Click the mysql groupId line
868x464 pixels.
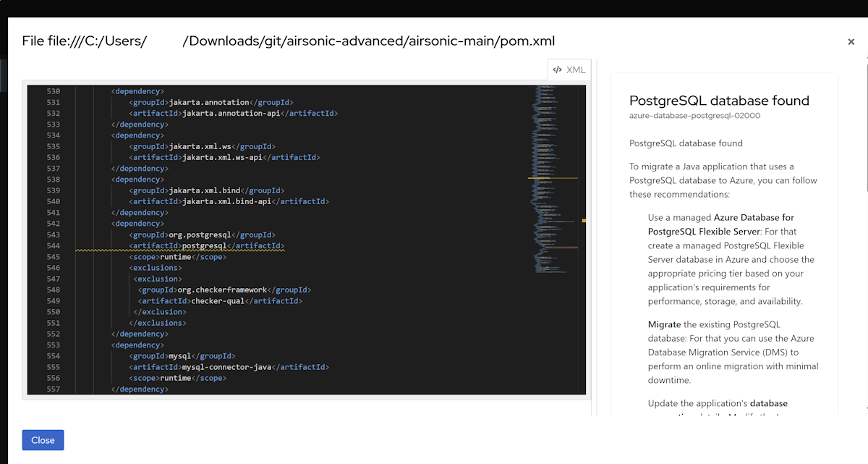[182, 356]
